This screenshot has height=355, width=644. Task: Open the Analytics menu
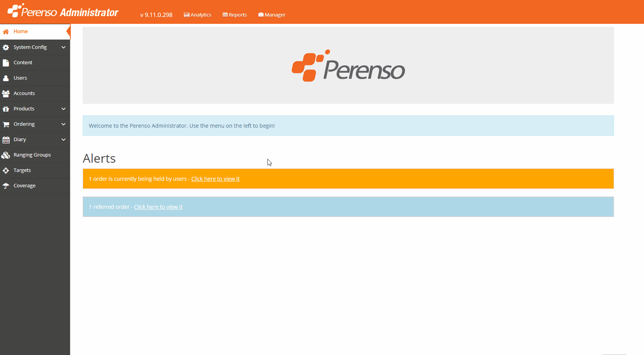coord(198,15)
